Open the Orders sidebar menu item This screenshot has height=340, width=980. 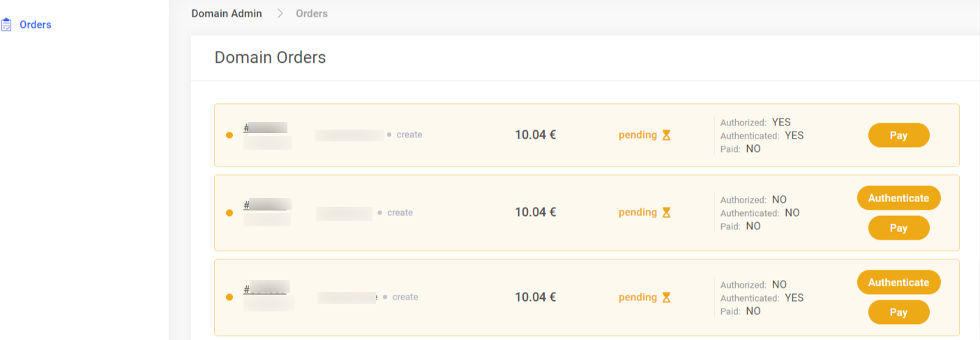(x=35, y=25)
